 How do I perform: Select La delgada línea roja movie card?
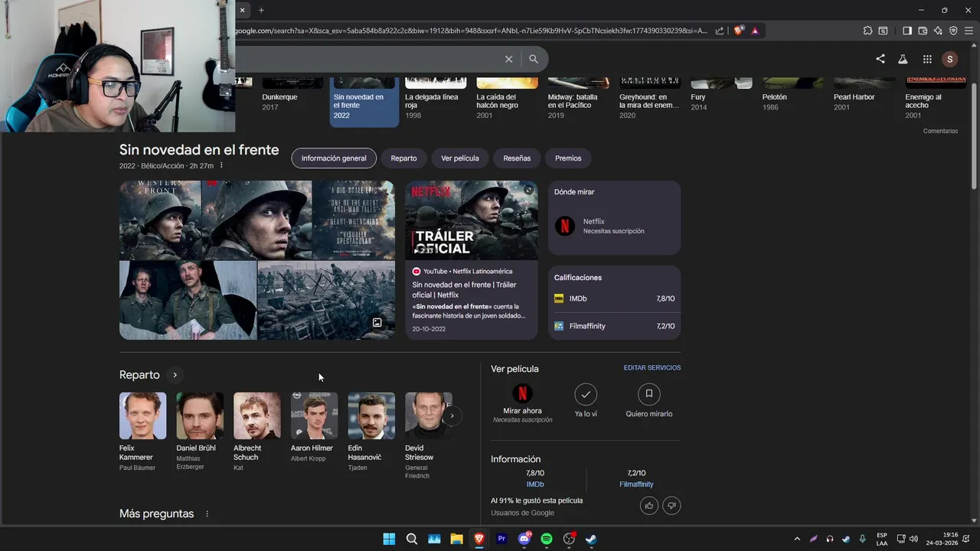click(435, 100)
